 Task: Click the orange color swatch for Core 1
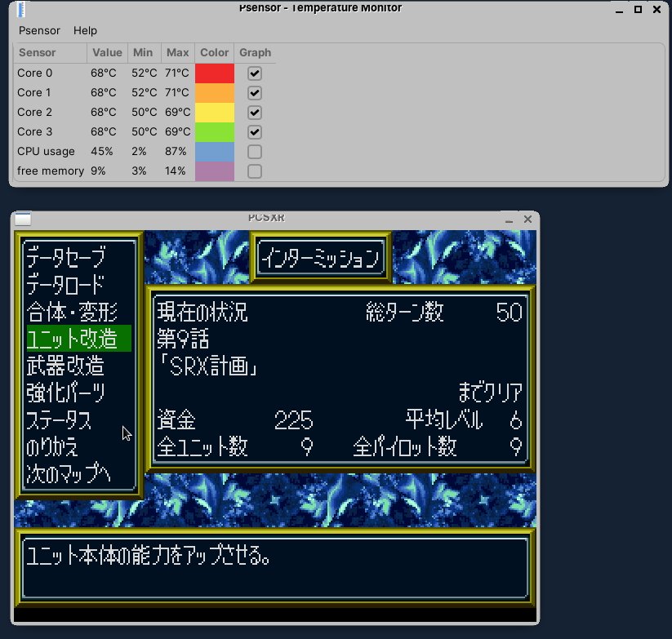pos(215,93)
